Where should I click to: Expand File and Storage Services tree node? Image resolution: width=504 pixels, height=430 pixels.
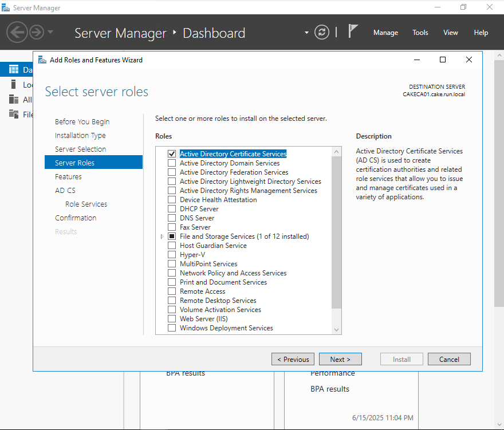pos(162,236)
